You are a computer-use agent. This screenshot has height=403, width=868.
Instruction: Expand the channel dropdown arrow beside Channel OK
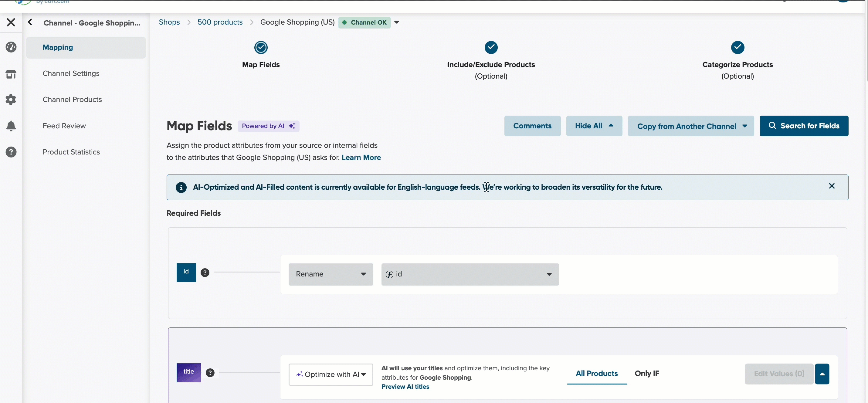click(x=397, y=22)
